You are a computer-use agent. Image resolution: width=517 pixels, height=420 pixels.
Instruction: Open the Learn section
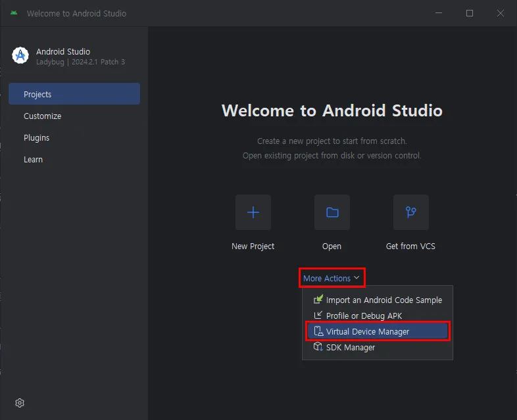pos(33,159)
